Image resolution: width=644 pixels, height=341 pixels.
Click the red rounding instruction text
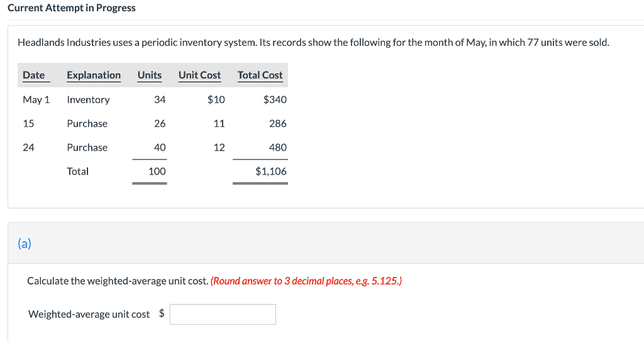(306, 281)
